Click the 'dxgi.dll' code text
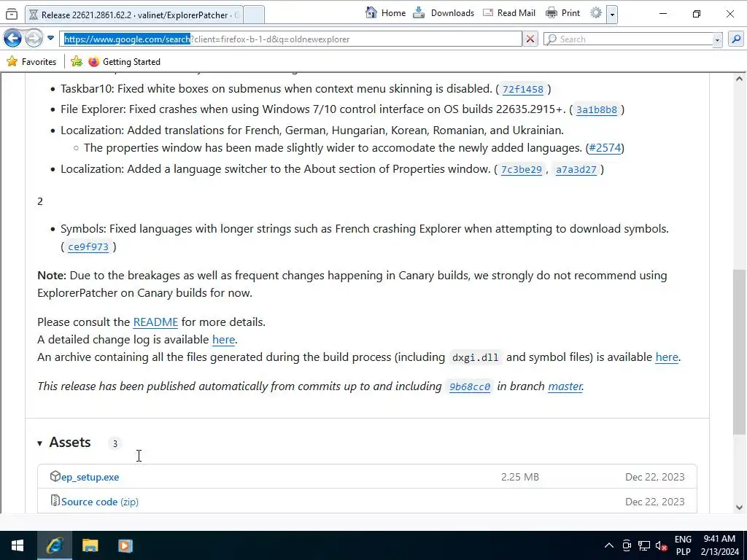Image resolution: width=747 pixels, height=560 pixels. [475, 357]
